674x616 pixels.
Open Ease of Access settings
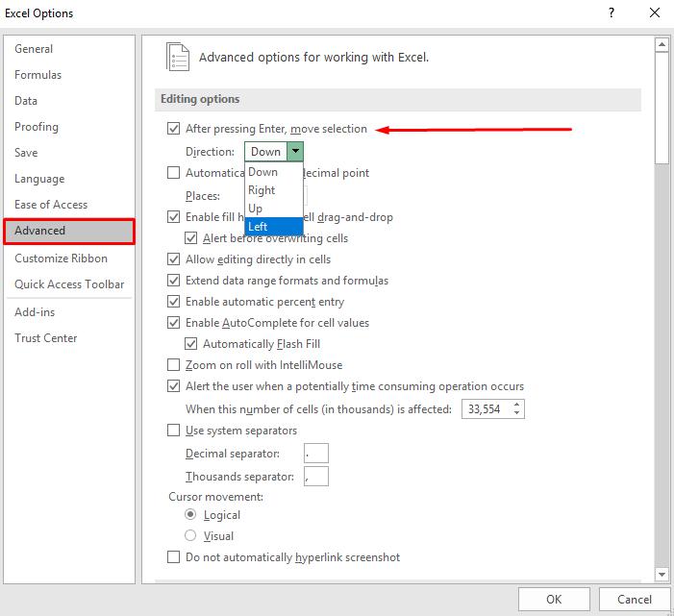[51, 205]
